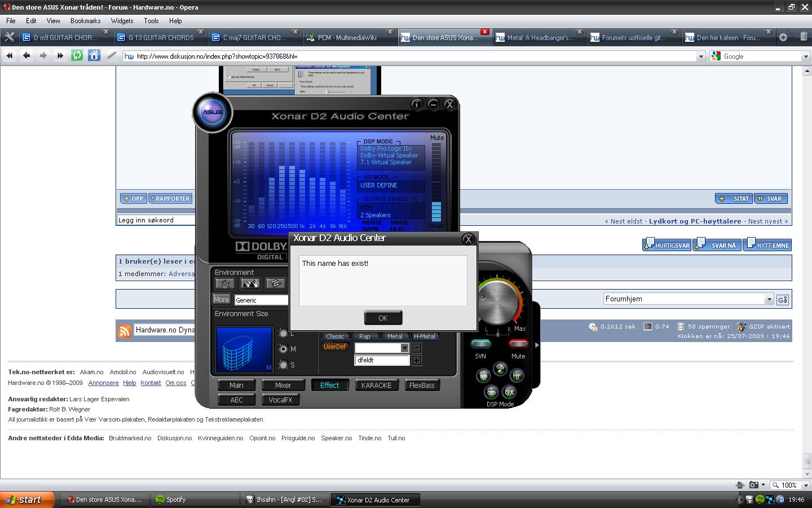Go back in Opera browser

[27, 55]
